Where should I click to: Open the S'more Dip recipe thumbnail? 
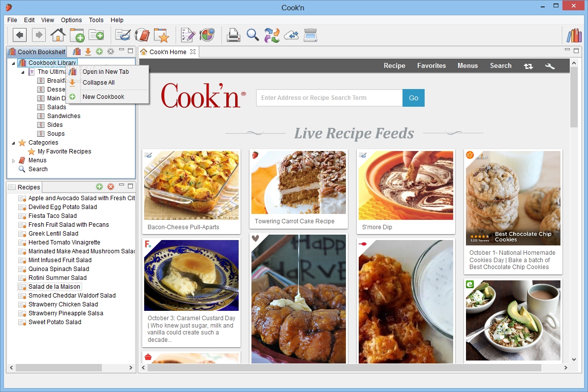[406, 185]
